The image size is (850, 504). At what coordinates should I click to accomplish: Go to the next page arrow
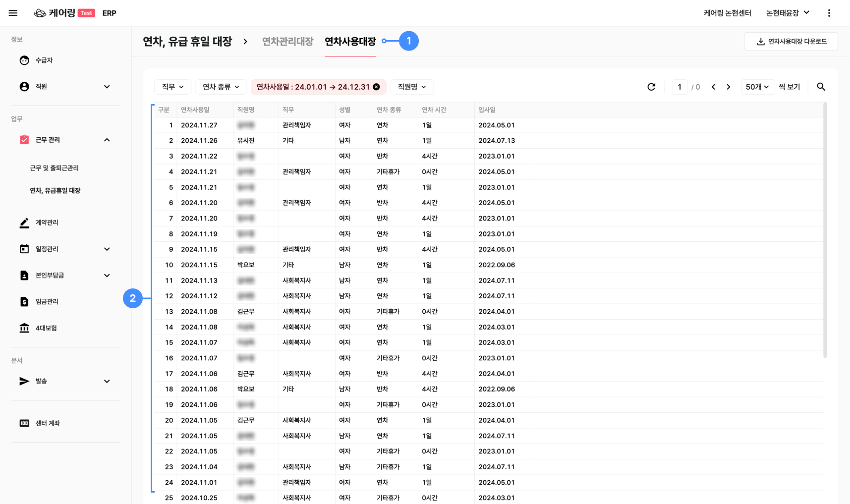click(728, 87)
